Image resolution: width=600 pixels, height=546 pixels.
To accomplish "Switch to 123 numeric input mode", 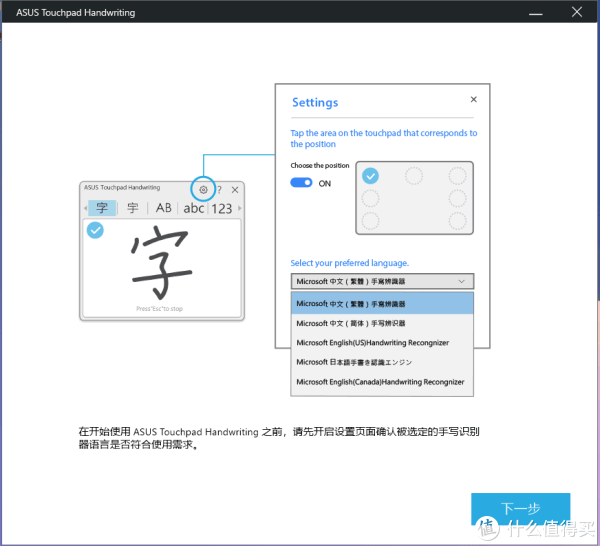I will 222,209.
